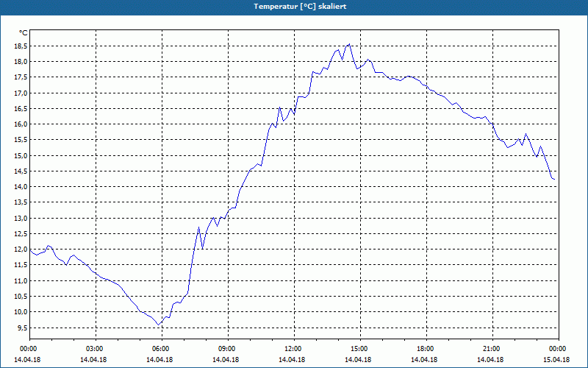Select the 18,5 y-axis label

point(21,46)
